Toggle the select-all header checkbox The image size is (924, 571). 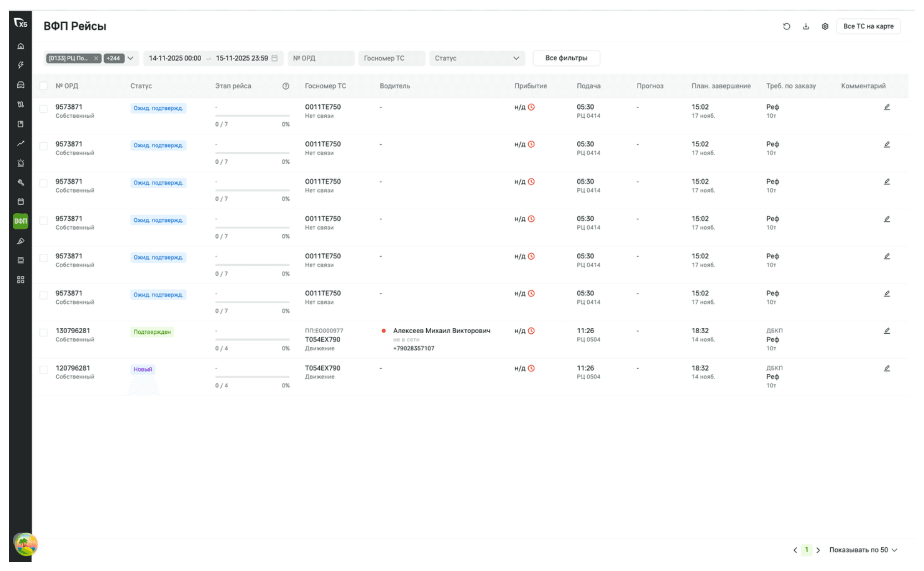point(44,86)
